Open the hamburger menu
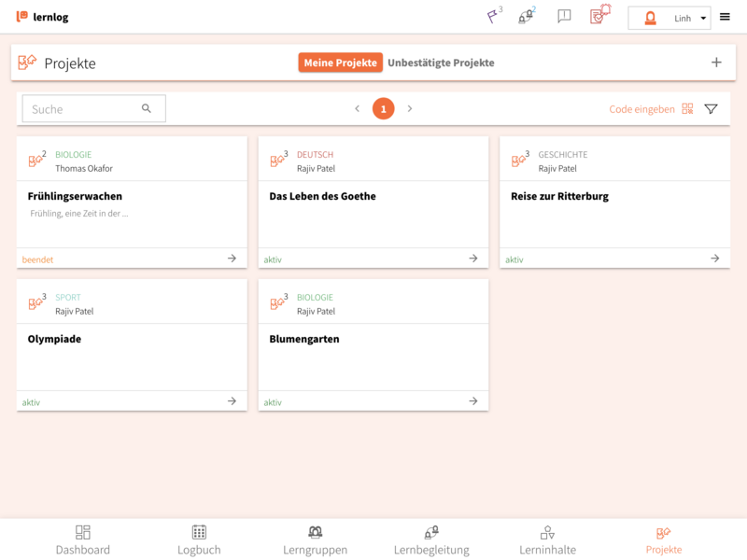 click(x=725, y=17)
